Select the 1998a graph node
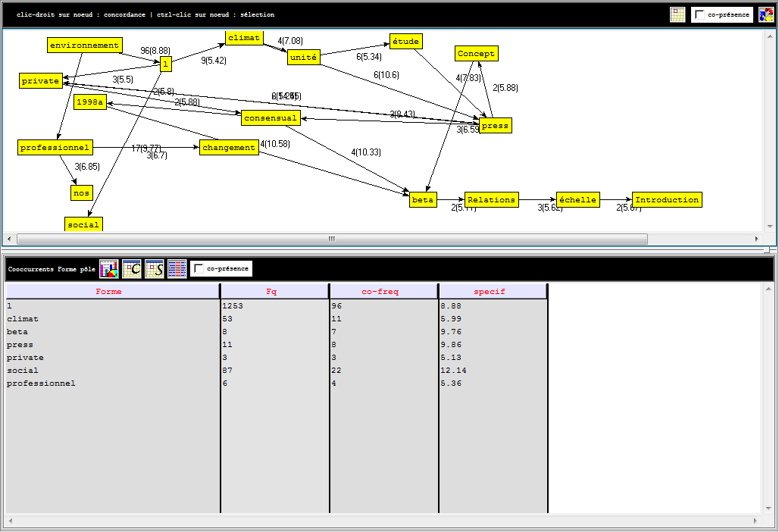The width and height of the screenshot is (779, 532). [x=90, y=102]
